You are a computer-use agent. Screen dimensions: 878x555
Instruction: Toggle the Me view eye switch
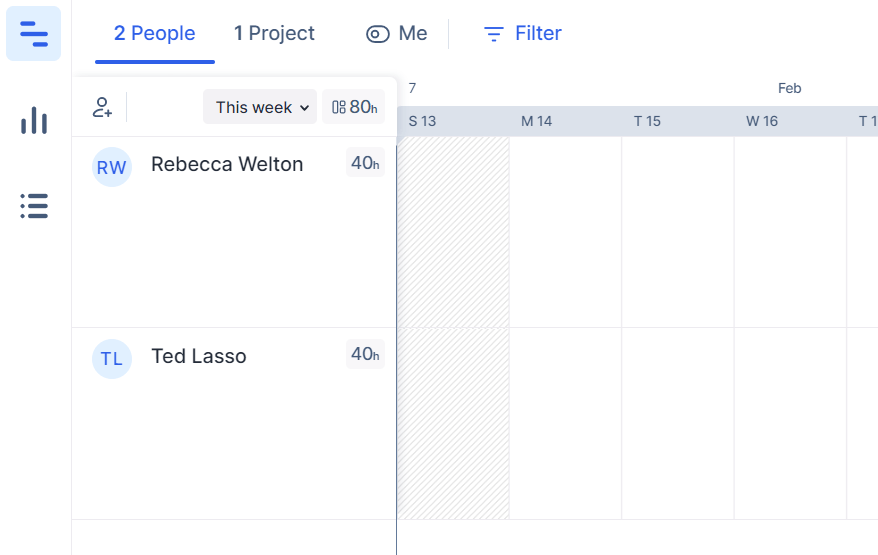pyautogui.click(x=378, y=34)
